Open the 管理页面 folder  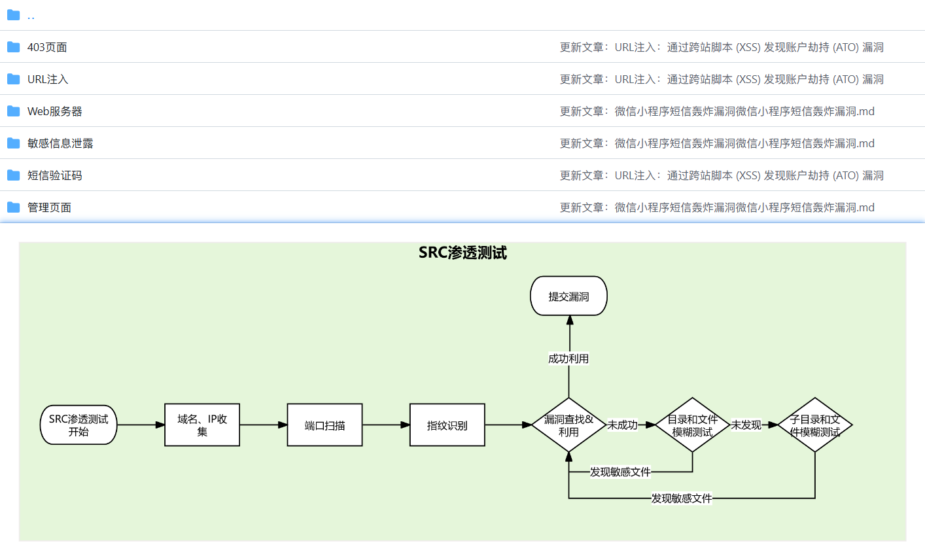pos(49,207)
